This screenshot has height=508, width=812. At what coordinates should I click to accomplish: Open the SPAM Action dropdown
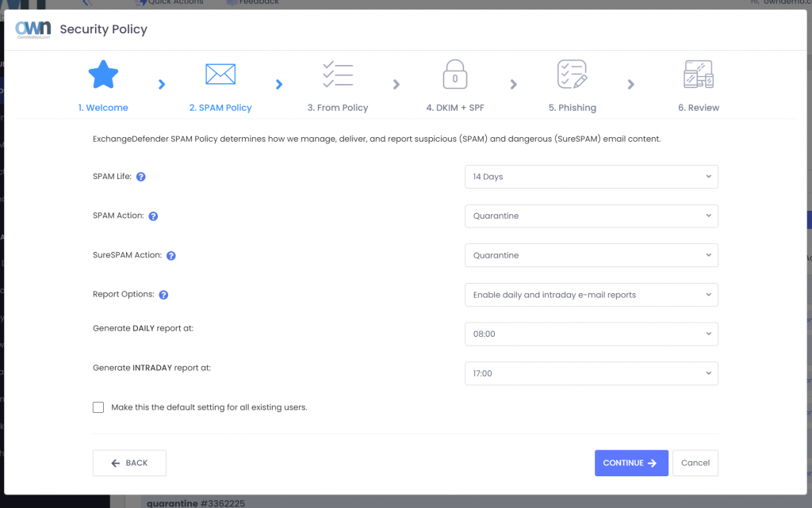pos(592,216)
